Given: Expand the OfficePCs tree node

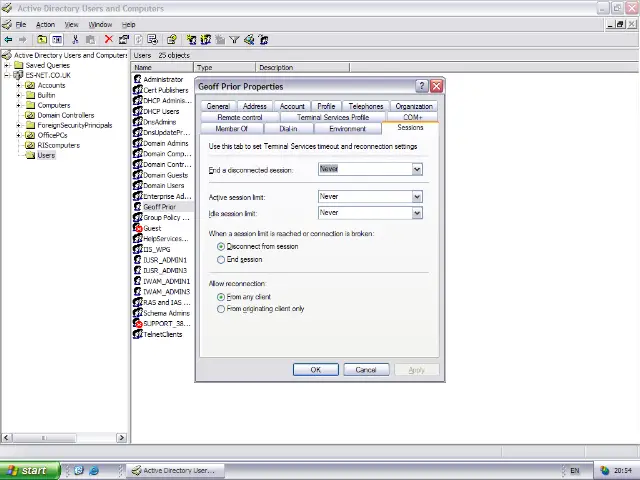Looking at the screenshot, I should [x=18, y=135].
